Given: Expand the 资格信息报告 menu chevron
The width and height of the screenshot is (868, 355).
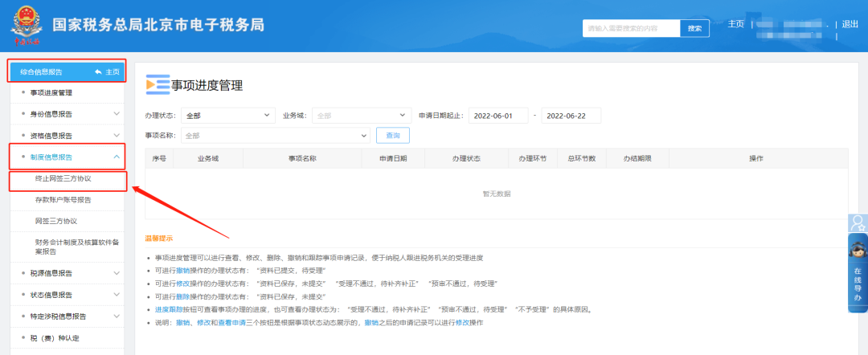Looking at the screenshot, I should click(117, 136).
